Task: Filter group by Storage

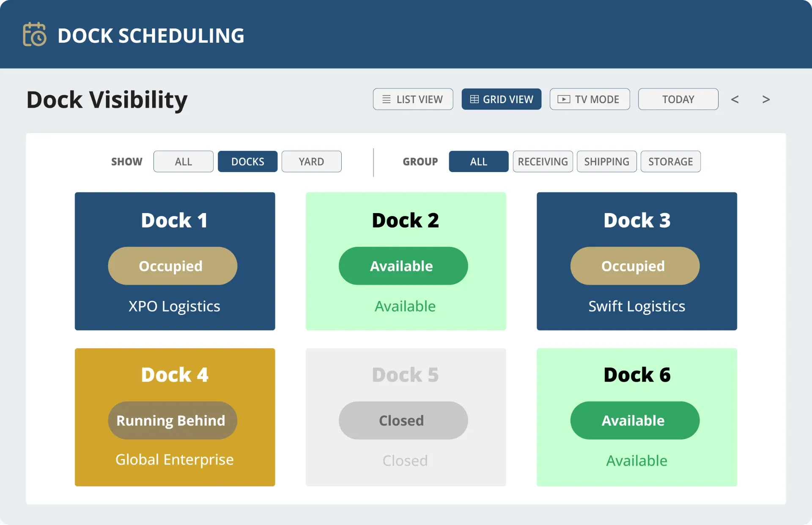Action: (x=670, y=161)
